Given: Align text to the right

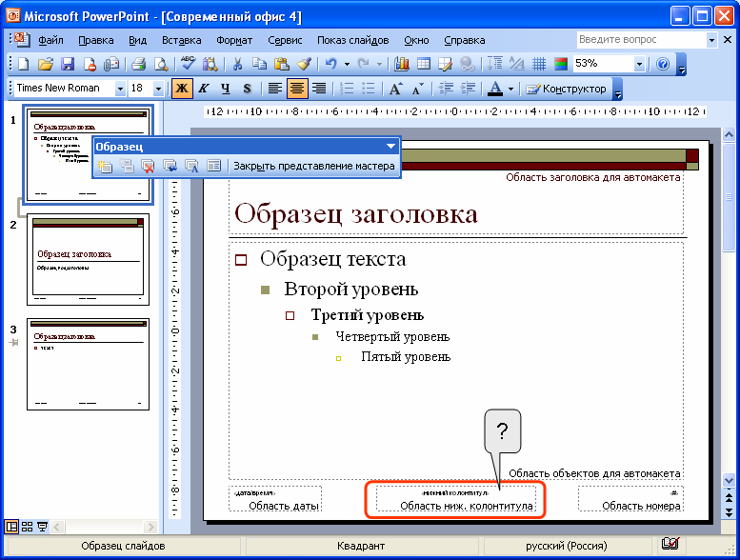Looking at the screenshot, I should click(x=319, y=89).
